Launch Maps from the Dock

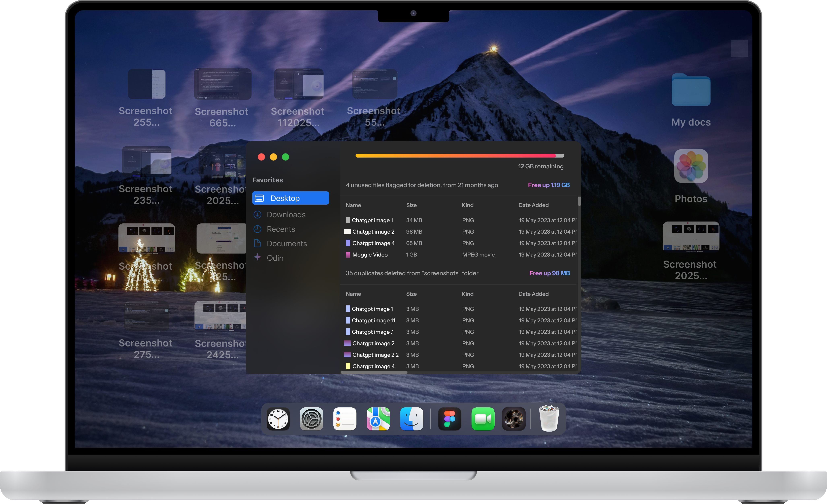[378, 419]
